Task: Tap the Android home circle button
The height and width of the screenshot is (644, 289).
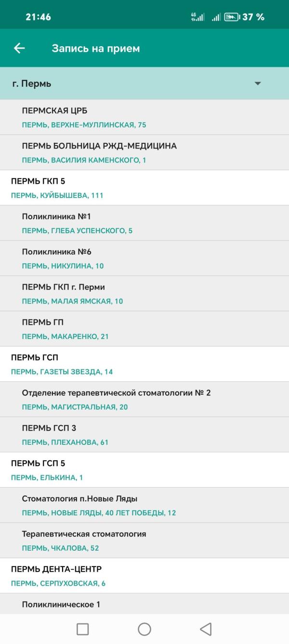Action: pos(144,629)
